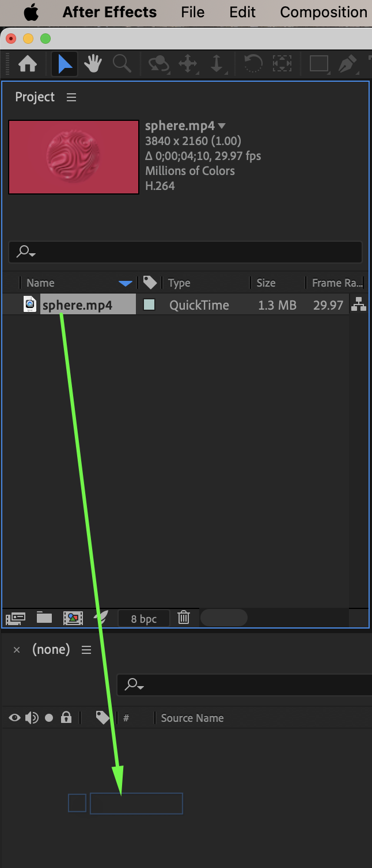Select the Pen tool
372x868 pixels.
click(347, 64)
